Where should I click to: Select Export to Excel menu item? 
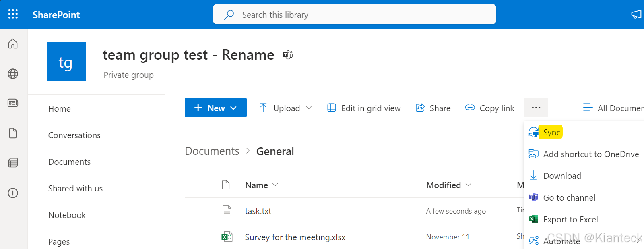pyautogui.click(x=570, y=220)
